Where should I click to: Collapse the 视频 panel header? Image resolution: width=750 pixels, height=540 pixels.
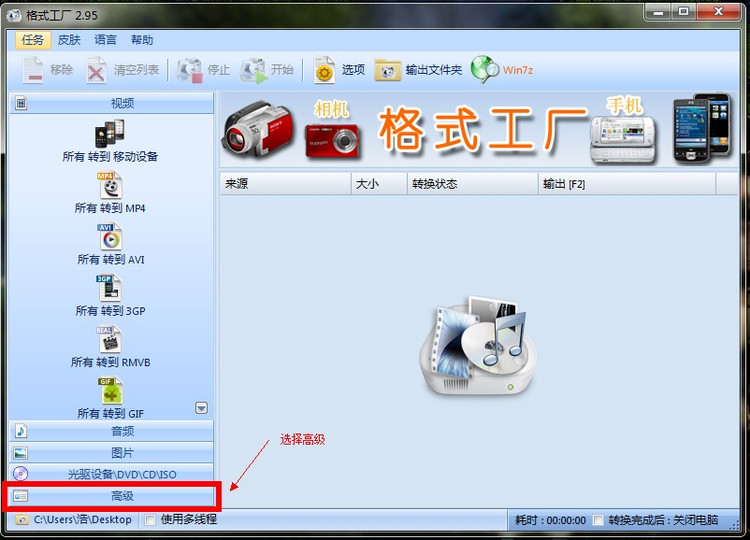(x=111, y=103)
